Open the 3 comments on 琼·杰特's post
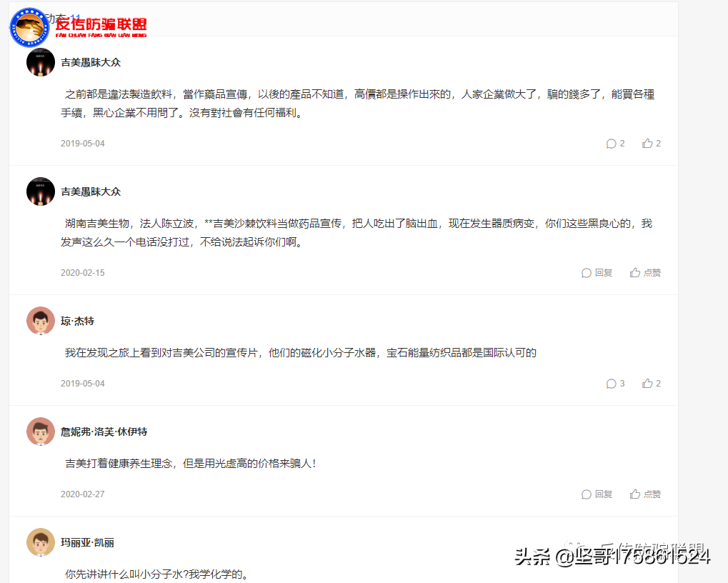The width and height of the screenshot is (728, 583). pyautogui.click(x=615, y=384)
